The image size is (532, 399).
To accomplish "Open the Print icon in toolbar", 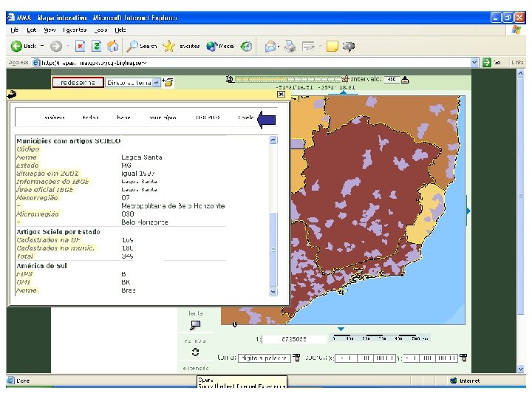I will [x=290, y=46].
